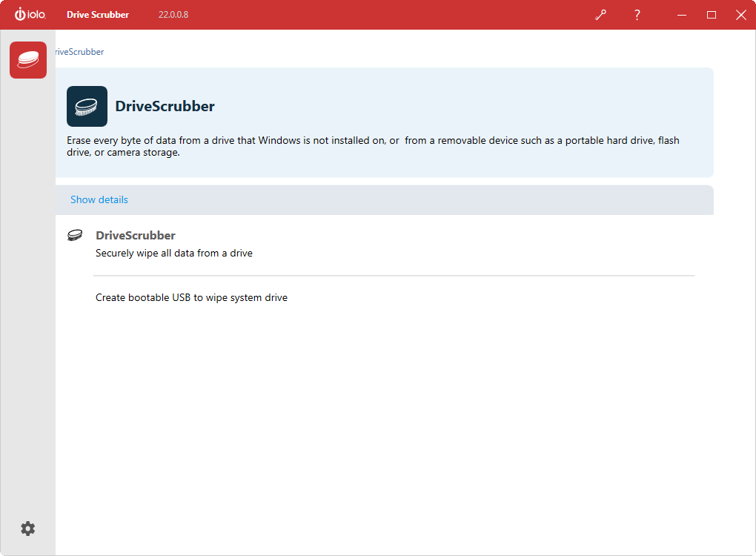This screenshot has height=556, width=756.
Task: Choose Create bootable USB to wipe system drive
Action: click(191, 297)
